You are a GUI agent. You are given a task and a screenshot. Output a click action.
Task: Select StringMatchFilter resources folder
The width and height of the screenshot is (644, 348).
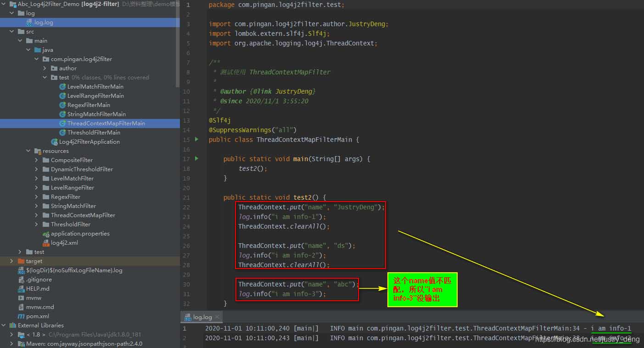(73, 206)
